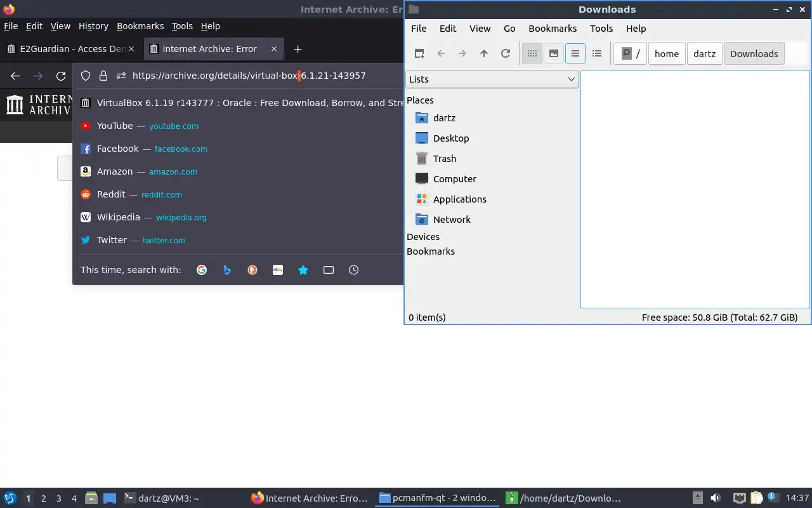Choose the Amazon suggestion
The height and width of the screenshot is (508, 812).
pyautogui.click(x=239, y=171)
